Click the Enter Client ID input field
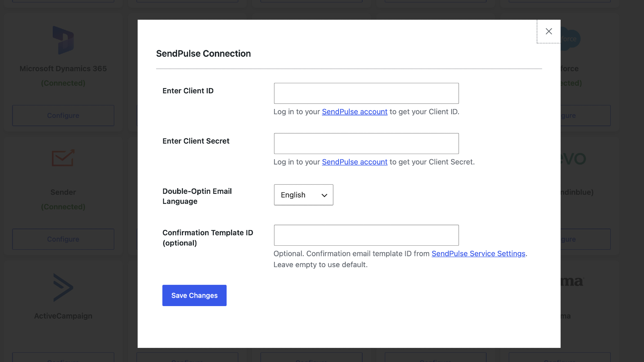 tap(366, 93)
